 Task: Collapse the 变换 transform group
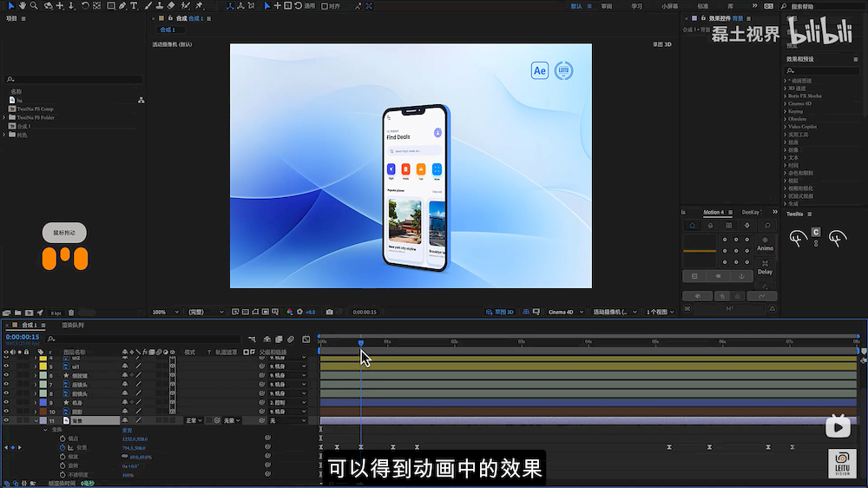click(x=46, y=430)
